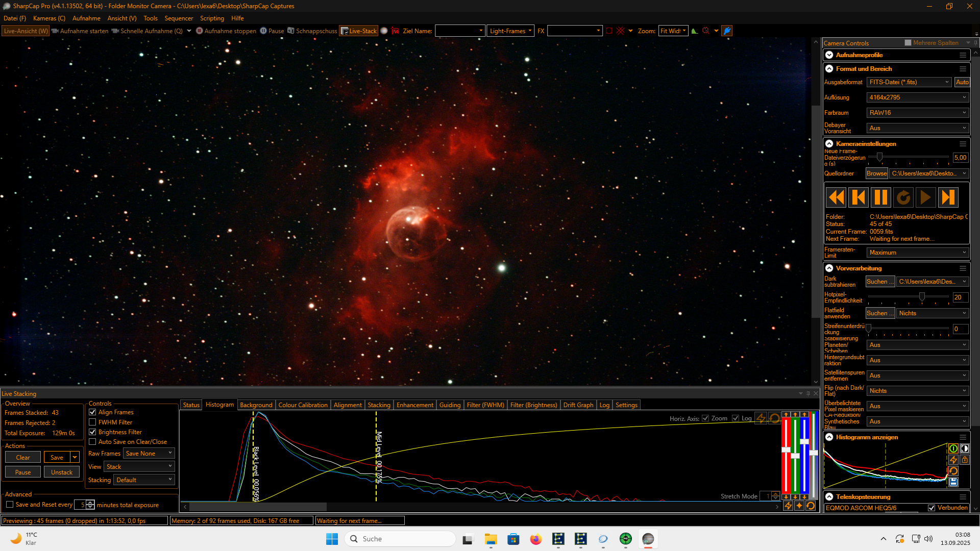Click Browse next to Quellordner
The width and height of the screenshot is (980, 551).
click(x=877, y=173)
